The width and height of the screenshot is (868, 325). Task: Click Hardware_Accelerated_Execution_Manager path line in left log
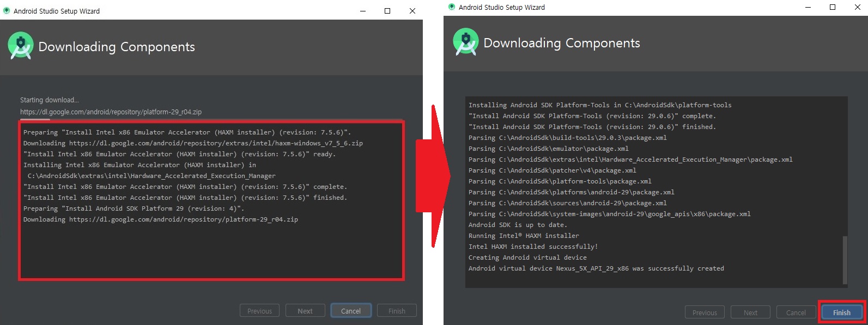click(151, 176)
